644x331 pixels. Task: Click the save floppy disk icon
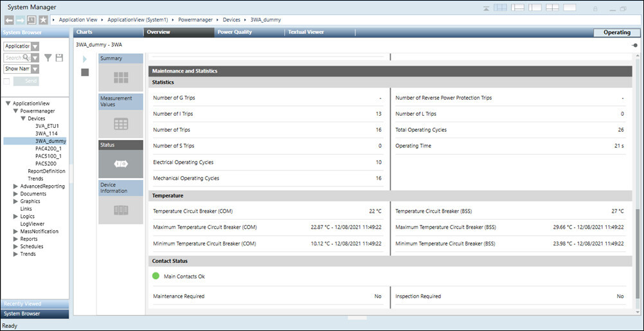(x=59, y=58)
